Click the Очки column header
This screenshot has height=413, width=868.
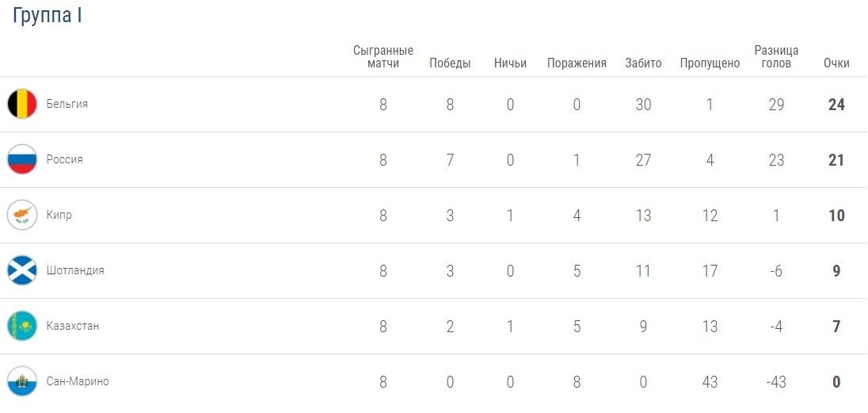tap(836, 63)
